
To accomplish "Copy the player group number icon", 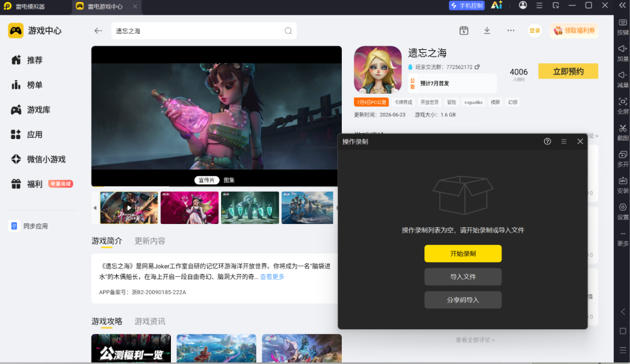I will 477,67.
